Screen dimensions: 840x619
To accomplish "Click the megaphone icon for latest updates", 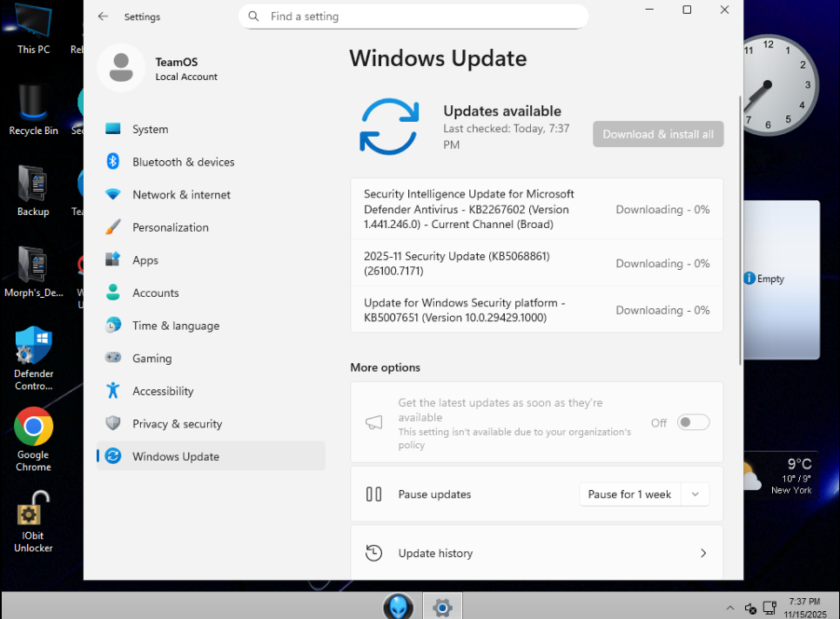I will point(374,423).
